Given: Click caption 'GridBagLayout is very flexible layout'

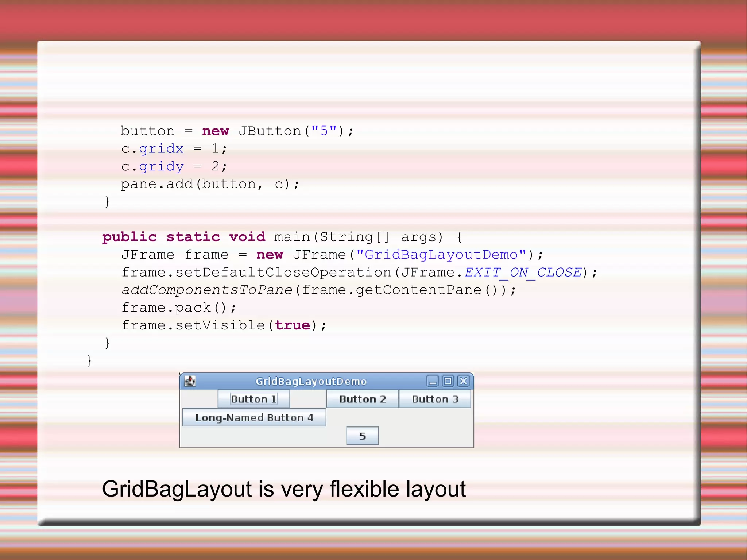Looking at the screenshot, I should click(284, 489).
